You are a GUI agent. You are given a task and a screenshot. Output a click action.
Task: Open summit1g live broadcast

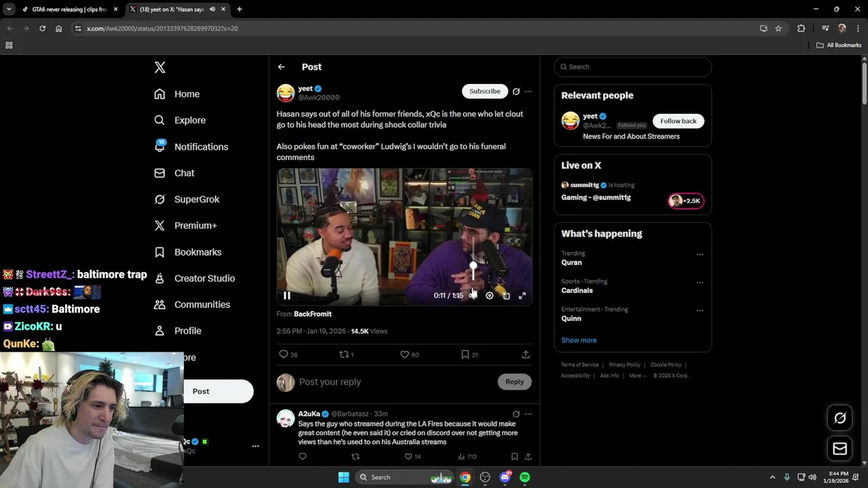coord(632,191)
